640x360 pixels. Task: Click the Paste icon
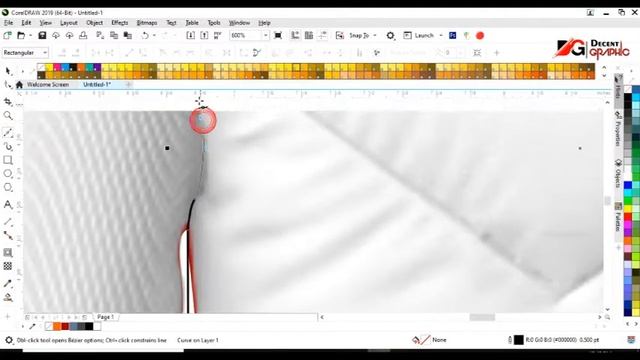pos(127,36)
